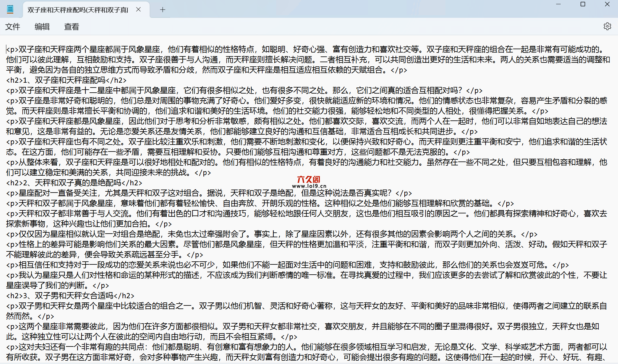Click the line starting 天秤和双子都属于风象星座
618x364 pixels.
tap(260, 203)
